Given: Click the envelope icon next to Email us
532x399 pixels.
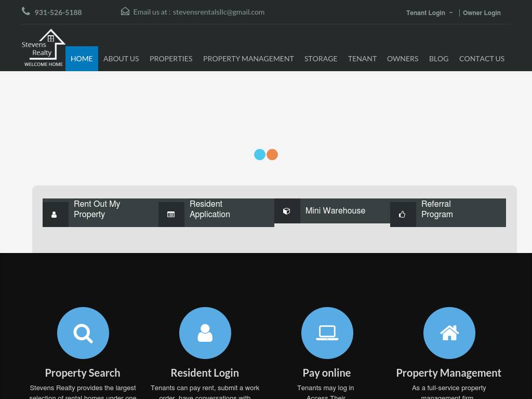Looking at the screenshot, I should (x=125, y=11).
